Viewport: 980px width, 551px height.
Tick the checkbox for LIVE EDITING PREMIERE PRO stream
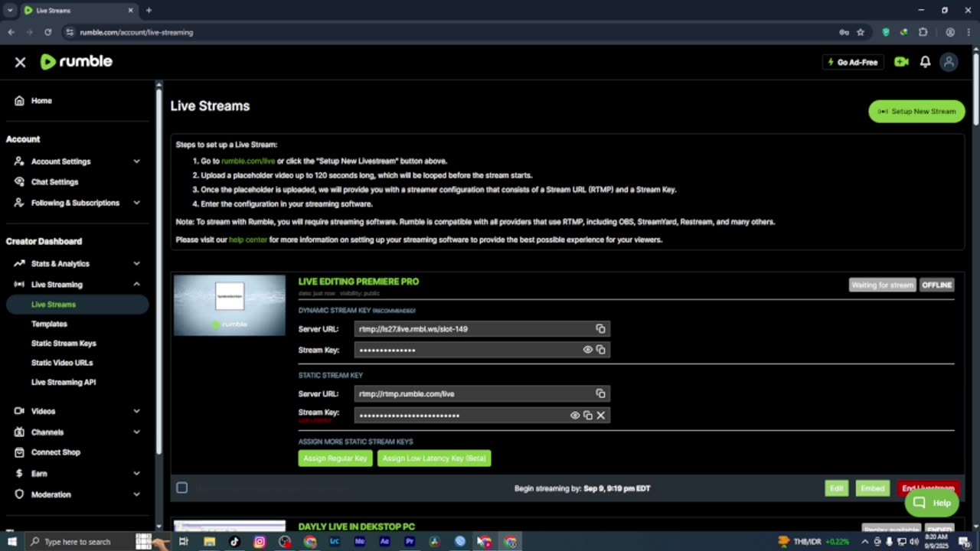coord(181,487)
